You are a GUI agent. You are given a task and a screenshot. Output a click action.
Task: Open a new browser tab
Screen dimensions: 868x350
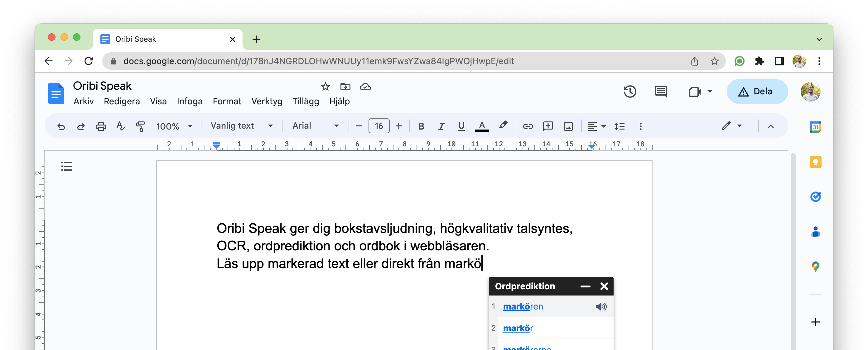click(x=256, y=39)
